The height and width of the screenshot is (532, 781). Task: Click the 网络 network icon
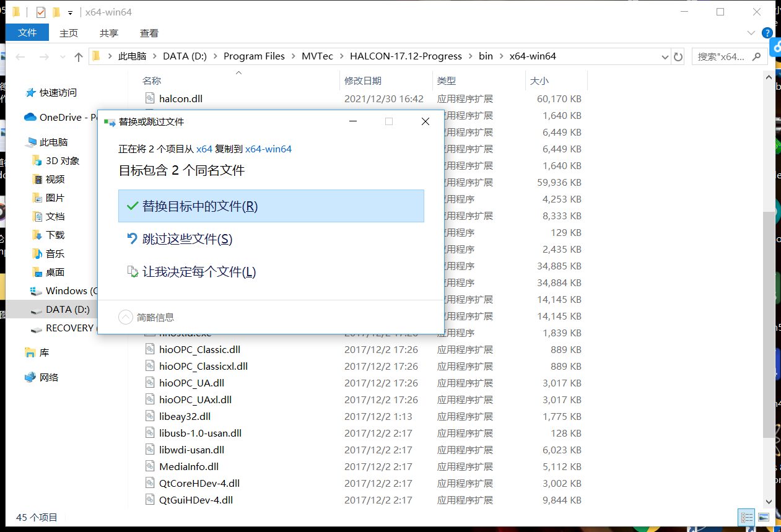(x=30, y=377)
